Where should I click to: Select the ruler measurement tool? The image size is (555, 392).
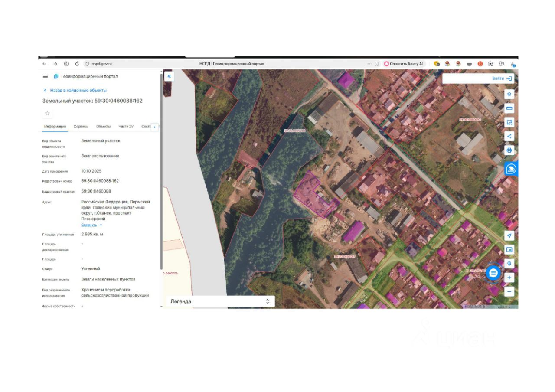[509, 108]
